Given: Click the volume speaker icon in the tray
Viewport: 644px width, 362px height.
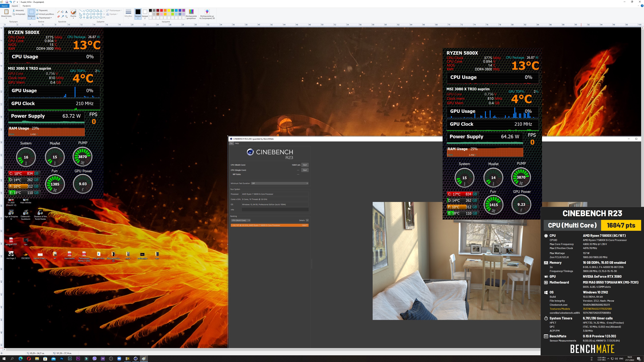Looking at the screenshot, I should pyautogui.click(x=616, y=359).
